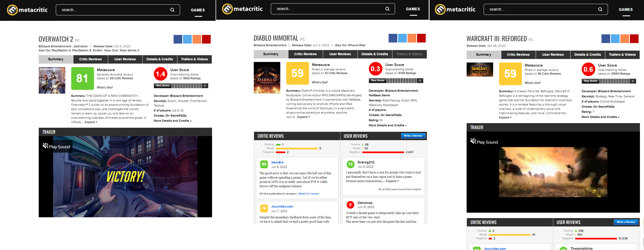Screen dimensions: 644x250
Task: Expand Svarog212's full user review
Action: [392, 181]
